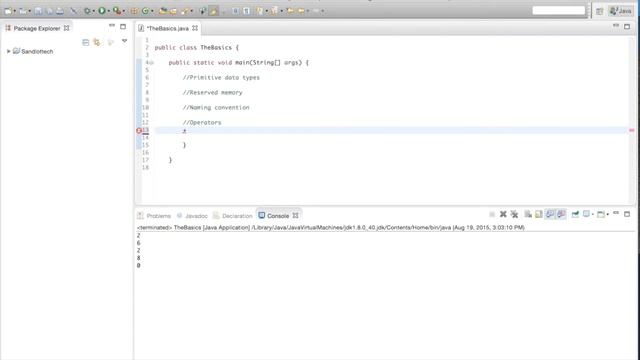Open dropdown arrow next to Debug icon
The height and width of the screenshot is (360, 640).
click(x=93, y=11)
